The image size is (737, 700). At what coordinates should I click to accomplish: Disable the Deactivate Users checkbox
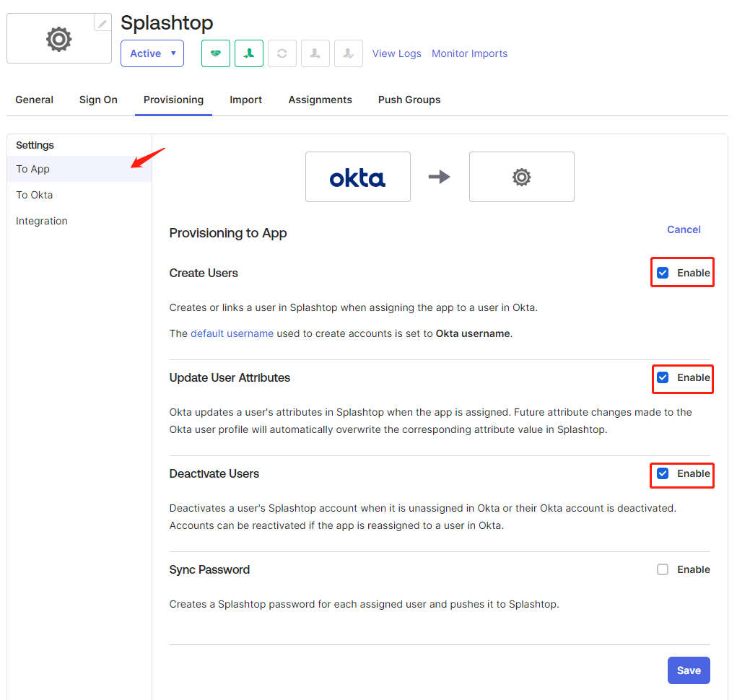(663, 473)
